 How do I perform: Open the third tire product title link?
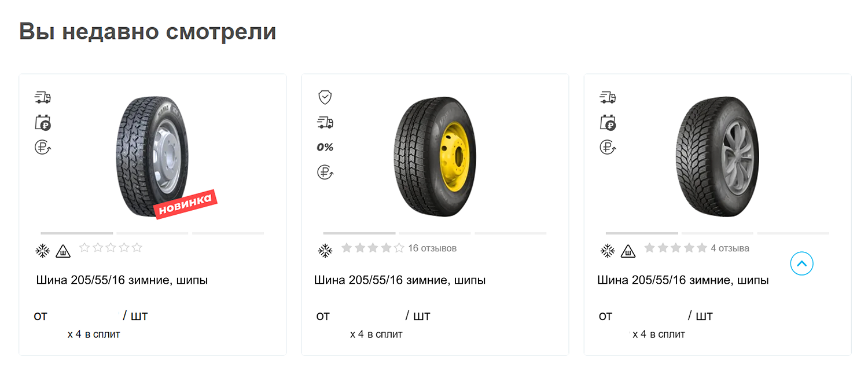683,280
